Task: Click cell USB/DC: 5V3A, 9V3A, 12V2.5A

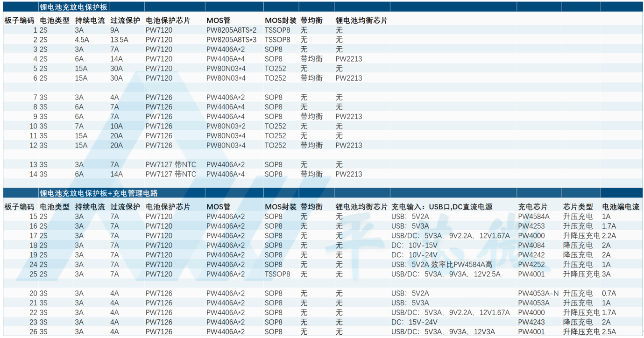Action: click(446, 274)
